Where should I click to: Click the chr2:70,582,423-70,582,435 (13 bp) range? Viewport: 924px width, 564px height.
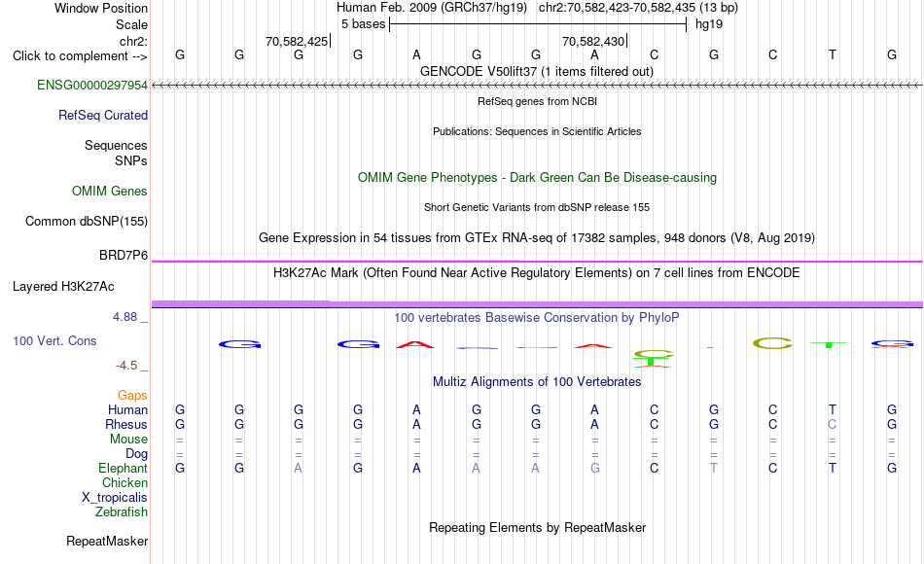coord(638,8)
